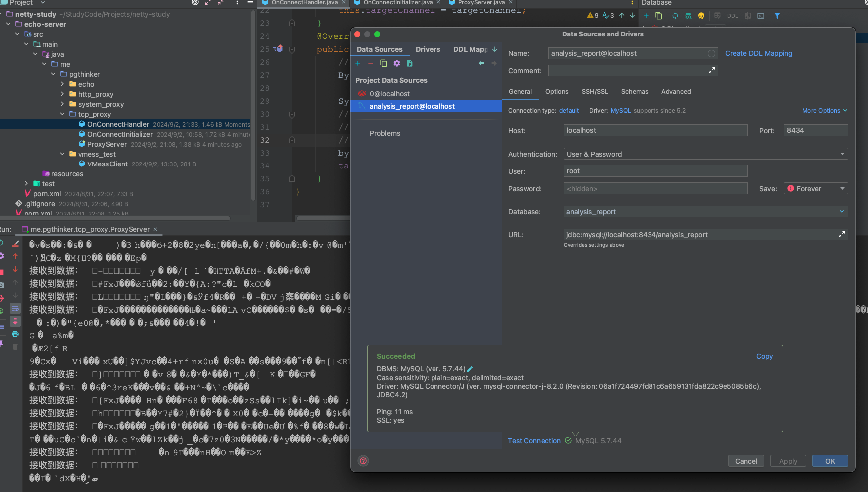868x492 pixels.
Task: Toggle scroll to end in Run console
Action: 15,321
